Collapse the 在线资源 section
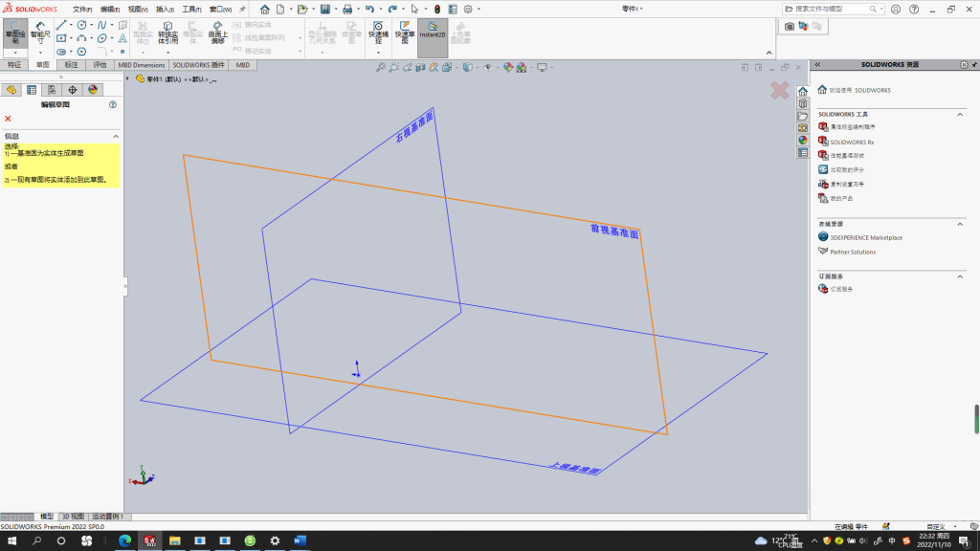Viewport: 980px width, 551px height. [960, 224]
